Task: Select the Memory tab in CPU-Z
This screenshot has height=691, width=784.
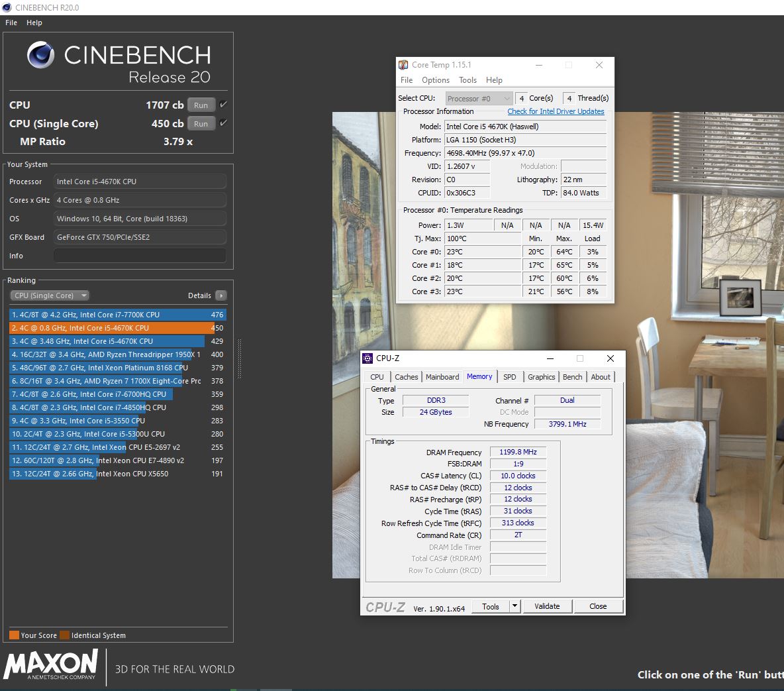Action: click(479, 377)
